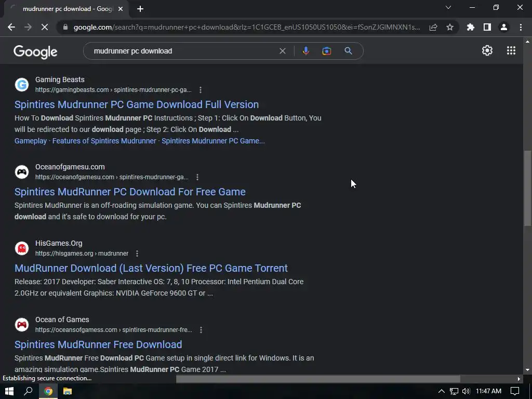Open the tab search dropdown arrow
The width and height of the screenshot is (532, 399).
(448, 7)
